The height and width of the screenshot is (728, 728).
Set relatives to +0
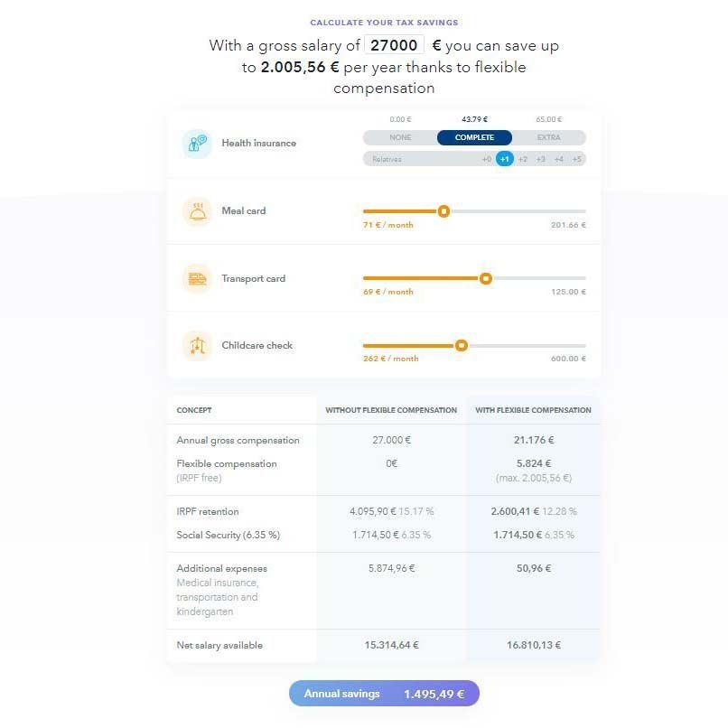pos(487,159)
